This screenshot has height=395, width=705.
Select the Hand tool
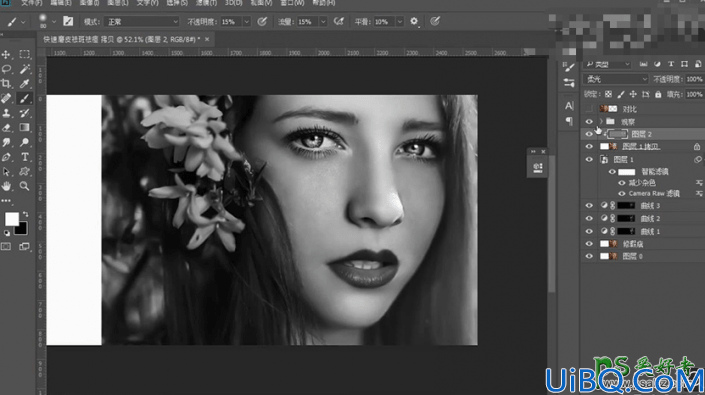[6, 186]
